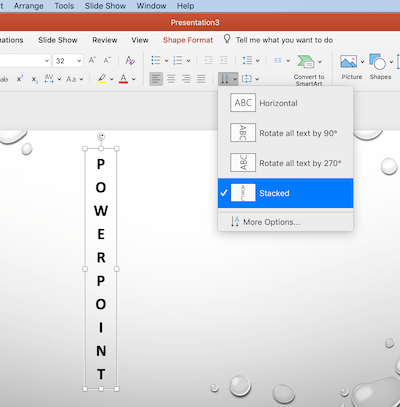Expand the font color dropdown arrow

[134, 79]
